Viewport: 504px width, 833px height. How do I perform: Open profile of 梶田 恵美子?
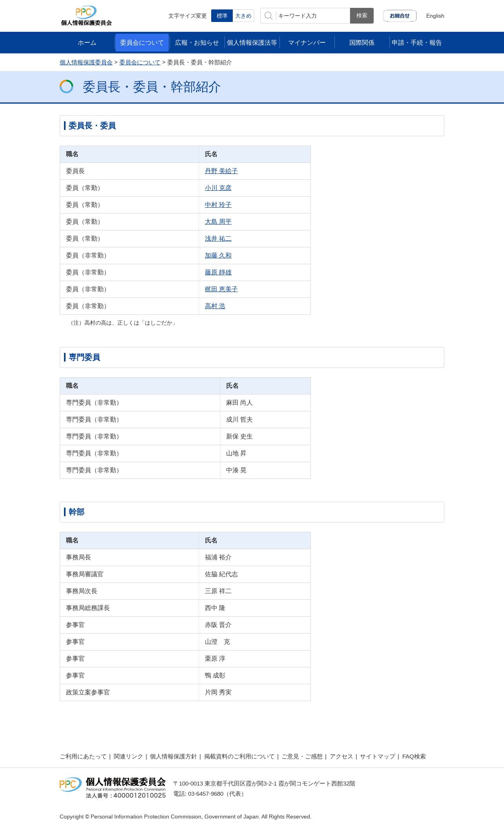[221, 289]
